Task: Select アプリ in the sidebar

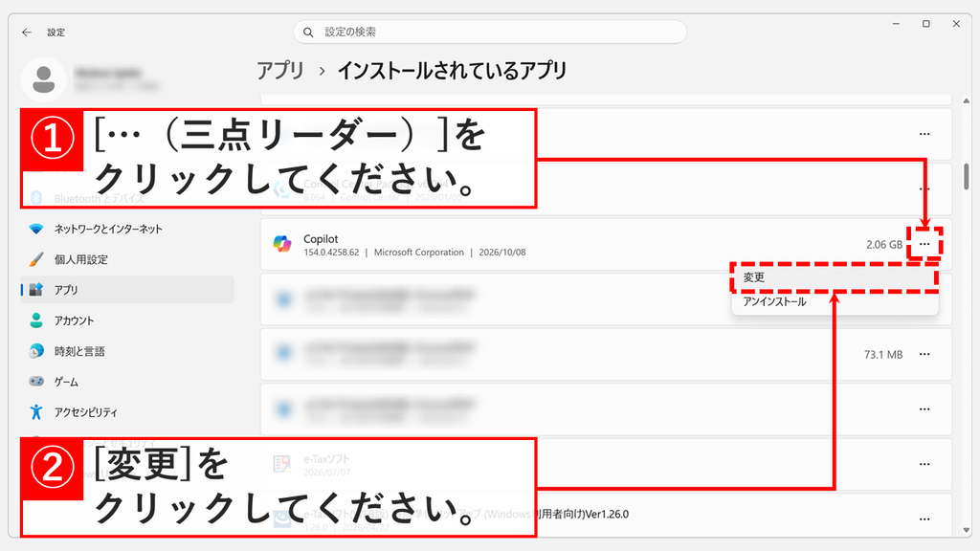Action: pos(127,290)
